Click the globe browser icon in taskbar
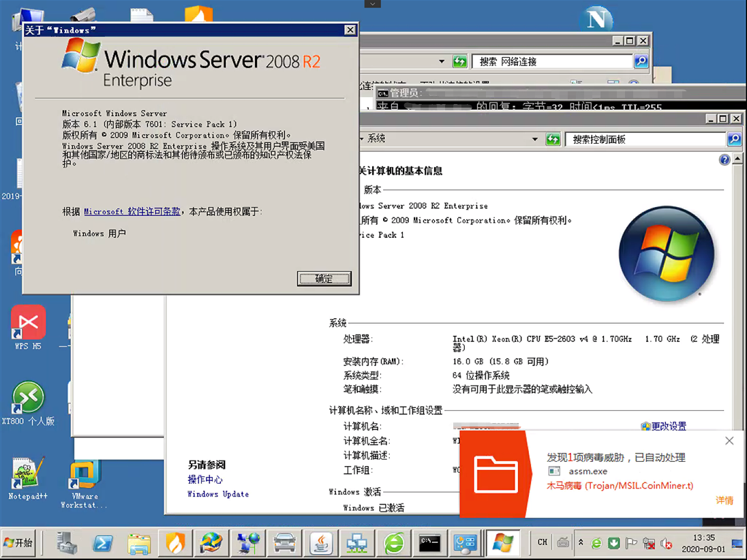The image size is (747, 560). point(211,543)
